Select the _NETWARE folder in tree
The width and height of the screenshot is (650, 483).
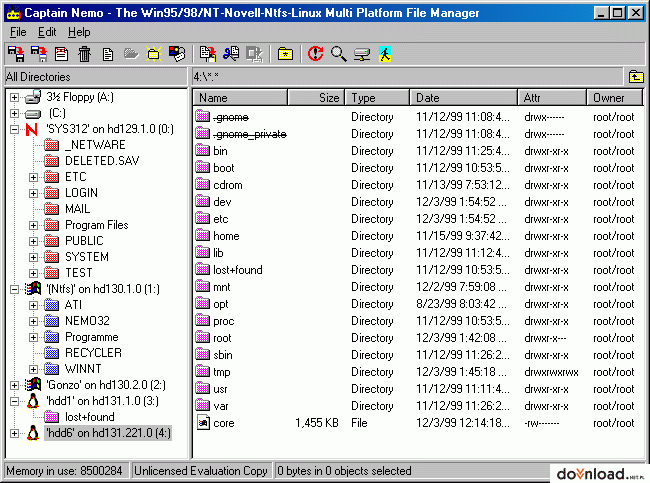pyautogui.click(x=95, y=145)
